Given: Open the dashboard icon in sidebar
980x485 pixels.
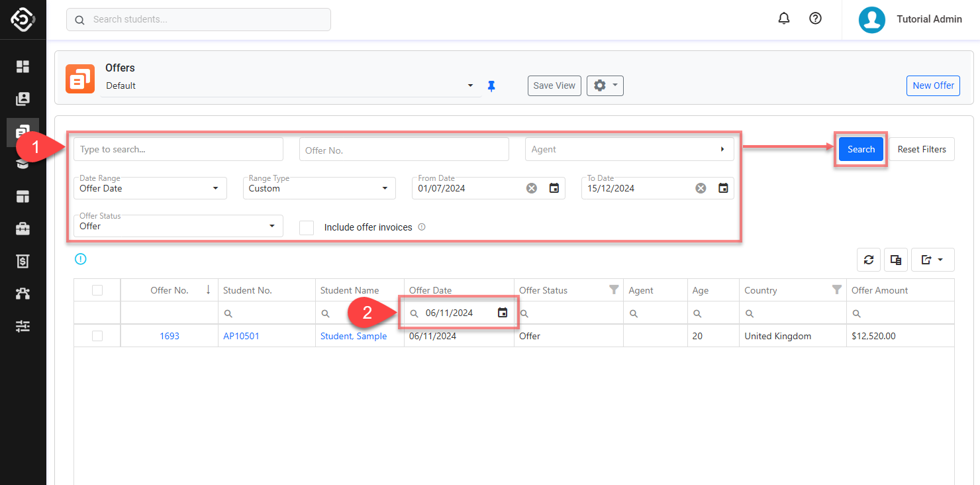Looking at the screenshot, I should [x=23, y=66].
